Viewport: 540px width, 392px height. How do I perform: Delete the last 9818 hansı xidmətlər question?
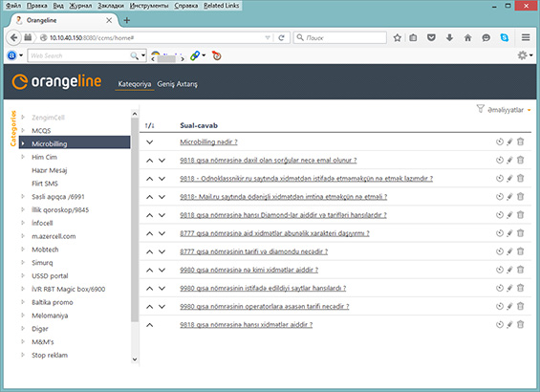(x=520, y=324)
